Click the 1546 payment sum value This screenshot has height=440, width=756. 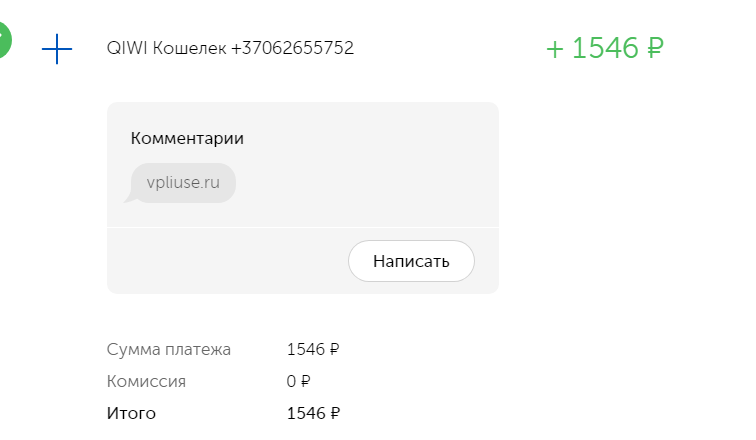(x=306, y=349)
